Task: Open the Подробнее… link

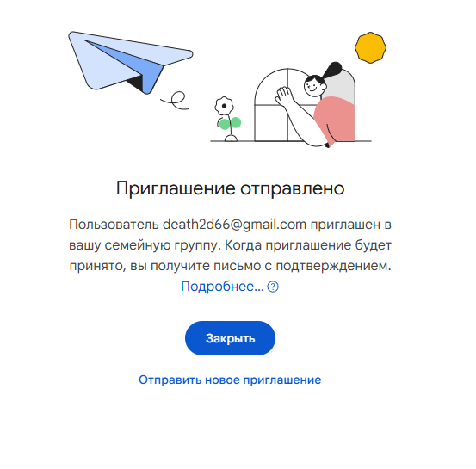Action: click(223, 287)
